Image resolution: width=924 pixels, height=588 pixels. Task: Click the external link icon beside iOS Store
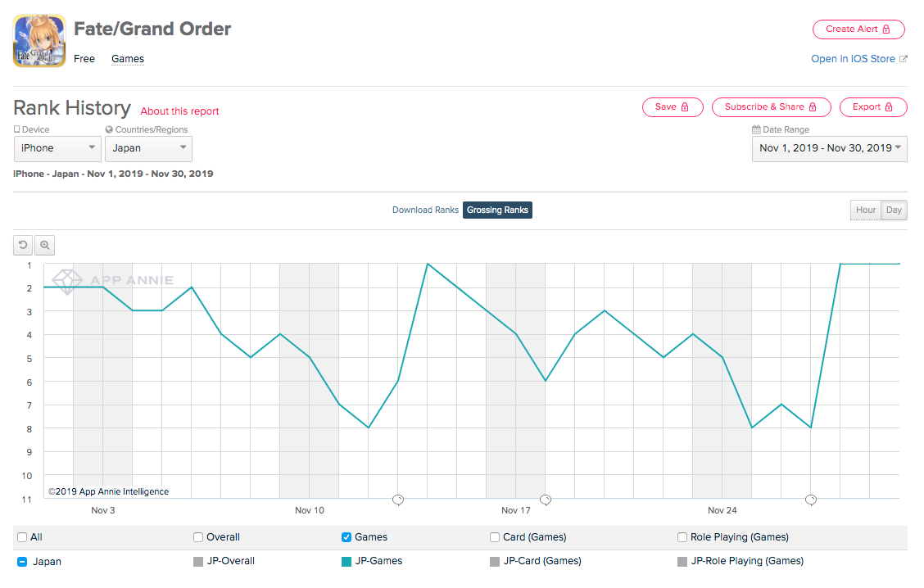(903, 58)
